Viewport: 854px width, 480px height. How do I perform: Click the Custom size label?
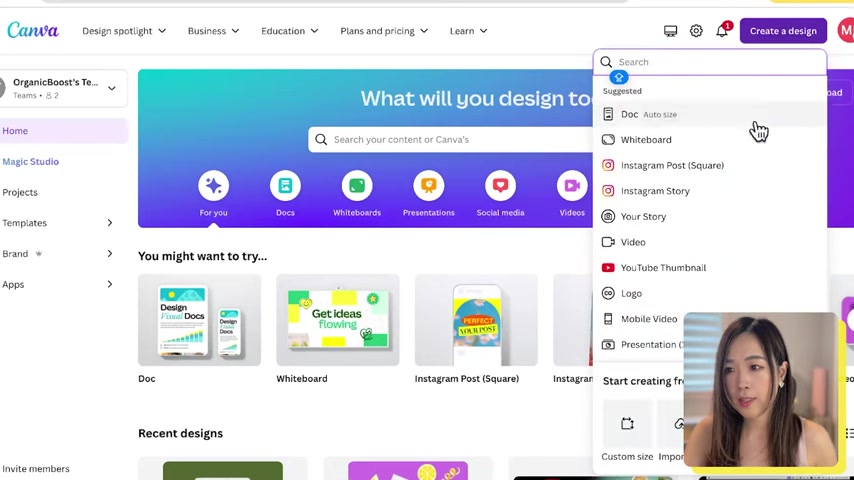point(627,457)
